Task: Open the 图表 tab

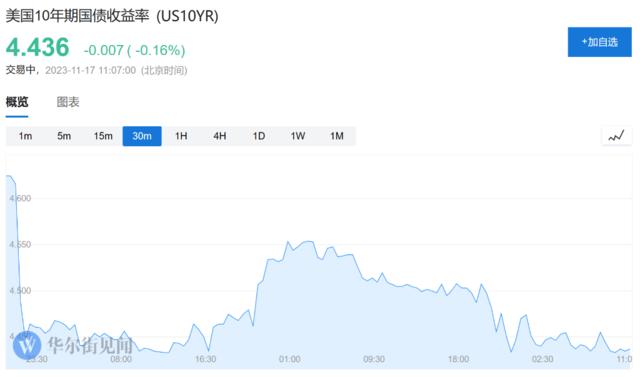Action: (68, 102)
